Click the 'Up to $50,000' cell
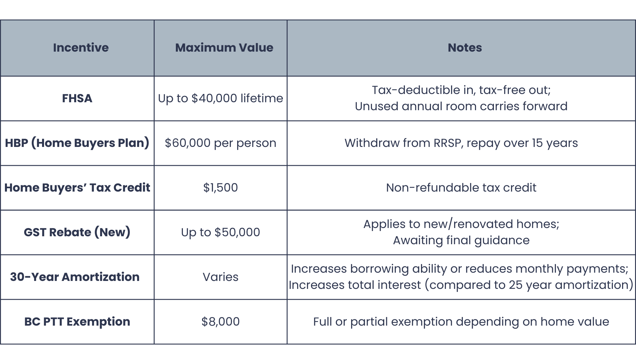 [221, 232]
